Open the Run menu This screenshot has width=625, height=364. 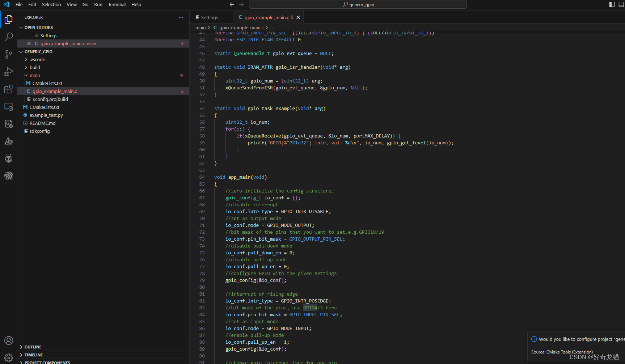pos(98,4)
